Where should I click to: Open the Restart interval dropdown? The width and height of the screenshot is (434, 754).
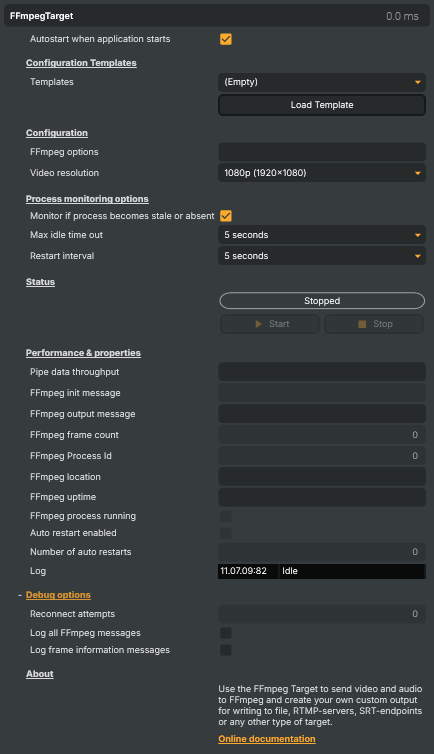point(322,256)
